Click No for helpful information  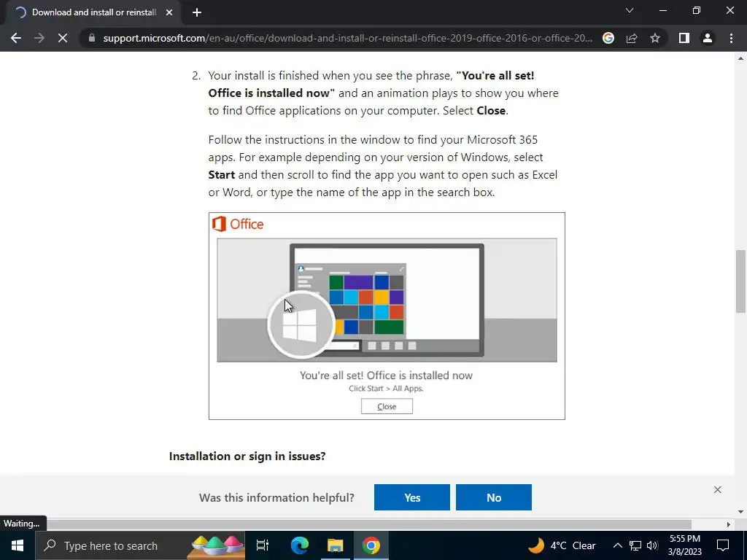coord(494,497)
